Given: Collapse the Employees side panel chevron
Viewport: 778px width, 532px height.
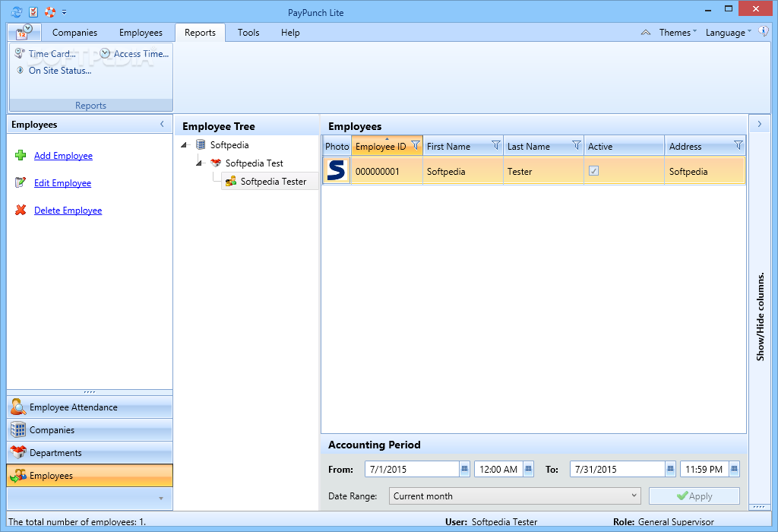Looking at the screenshot, I should [x=162, y=124].
